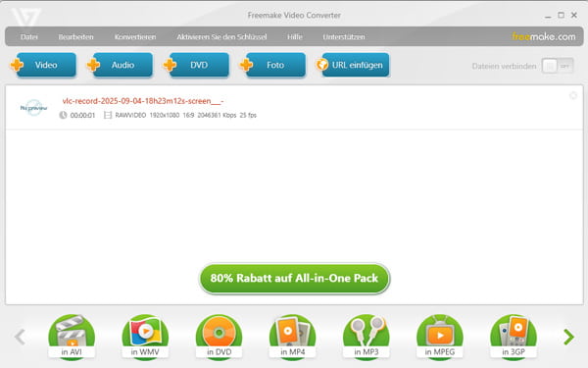588x368 pixels.
Task: Open the Datei menu
Action: (x=29, y=37)
